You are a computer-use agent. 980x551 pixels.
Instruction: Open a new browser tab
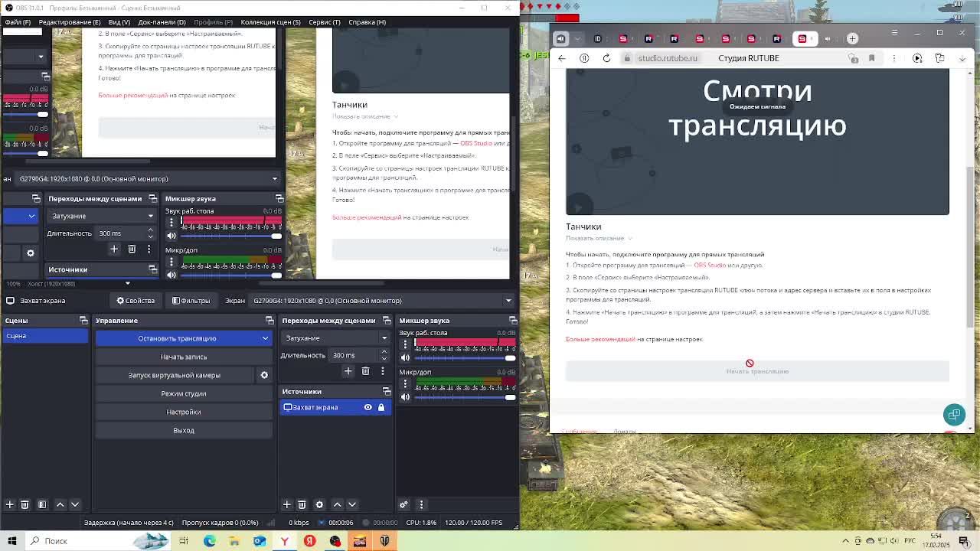852,38
